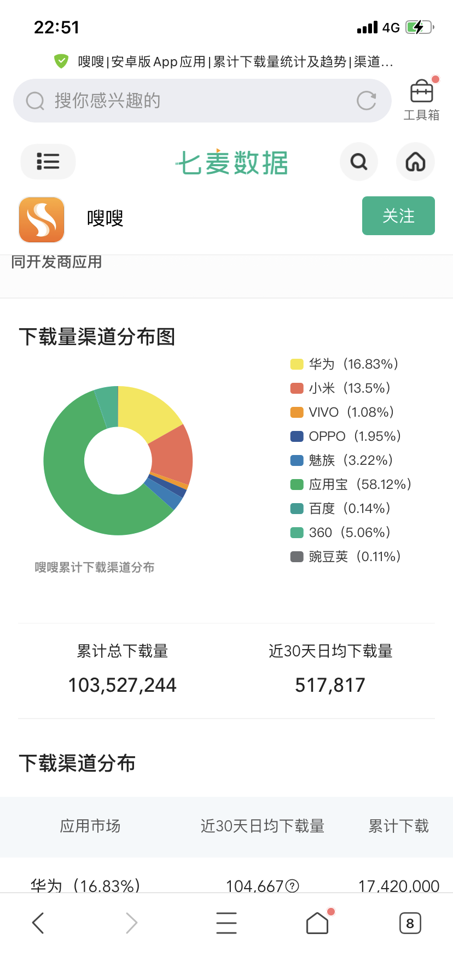Tap the 嗖嗖 app icon
453x980 pixels.
pos(42,220)
